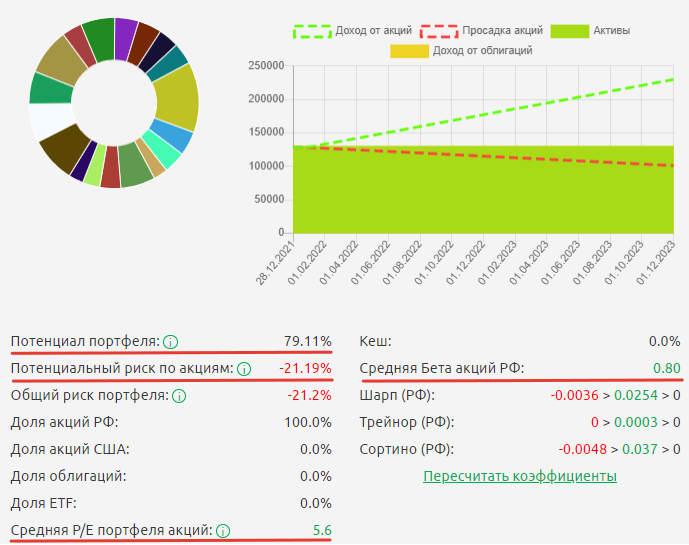Click the Средняя Бета акций РФ value 0.80
This screenshot has height=545, width=689.
pos(666,369)
